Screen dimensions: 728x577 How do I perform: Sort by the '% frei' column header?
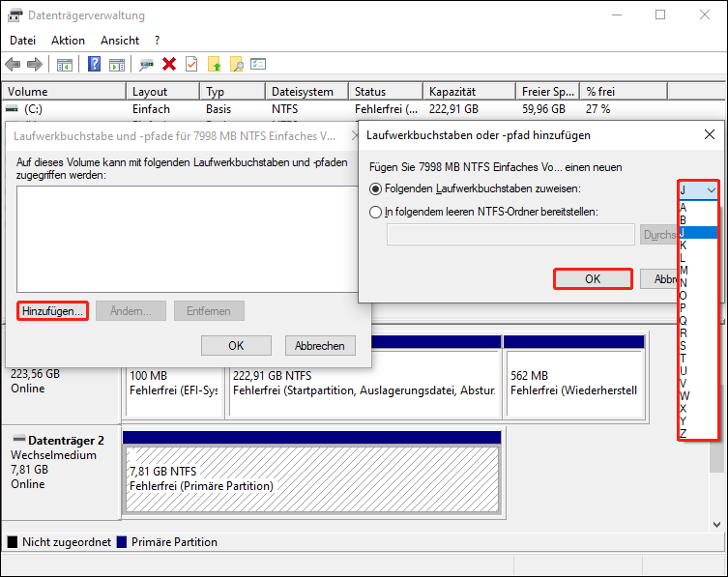624,92
